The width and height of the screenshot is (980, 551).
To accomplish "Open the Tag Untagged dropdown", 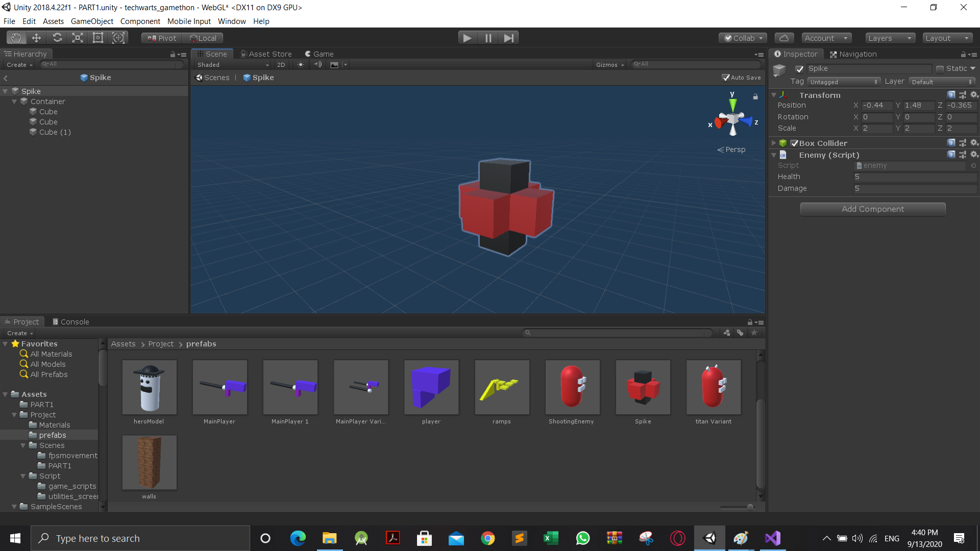I will [844, 82].
